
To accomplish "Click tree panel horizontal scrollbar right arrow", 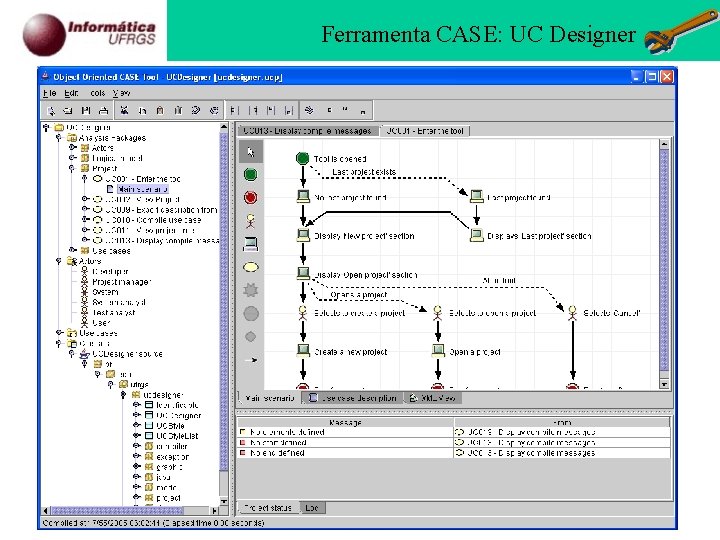I will click(214, 511).
